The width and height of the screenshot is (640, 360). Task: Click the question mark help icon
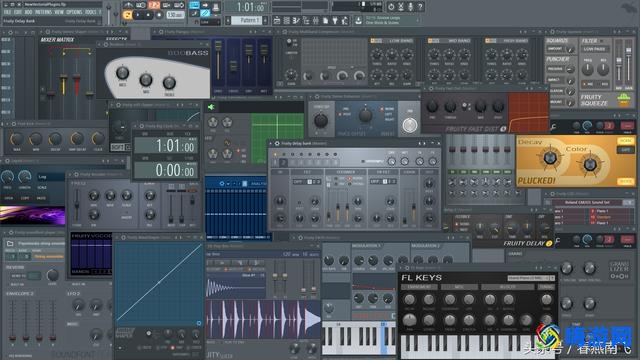coord(420,7)
